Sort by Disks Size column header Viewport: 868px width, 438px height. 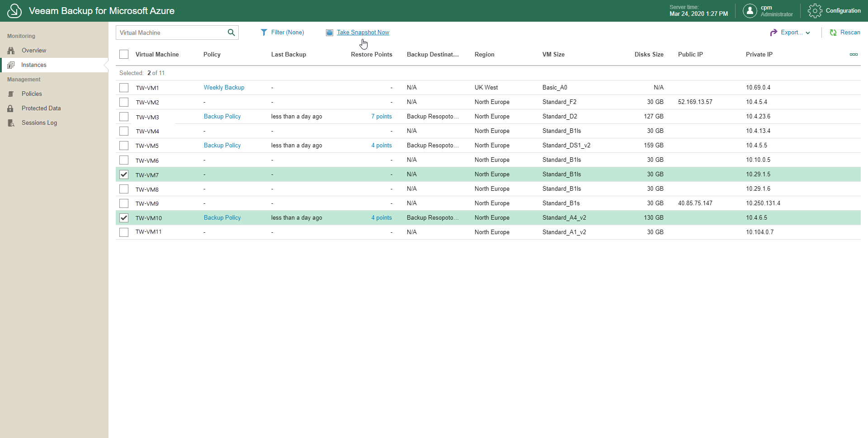(x=649, y=54)
